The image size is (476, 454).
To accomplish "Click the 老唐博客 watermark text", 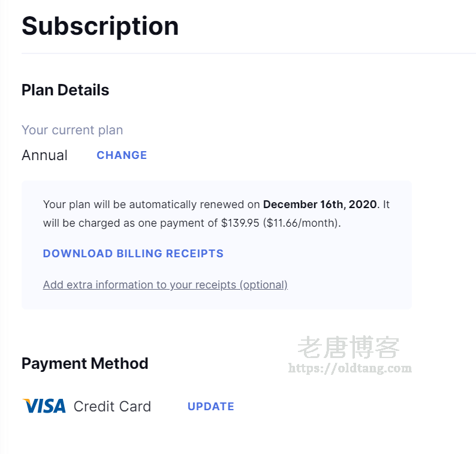I will pos(348,347).
